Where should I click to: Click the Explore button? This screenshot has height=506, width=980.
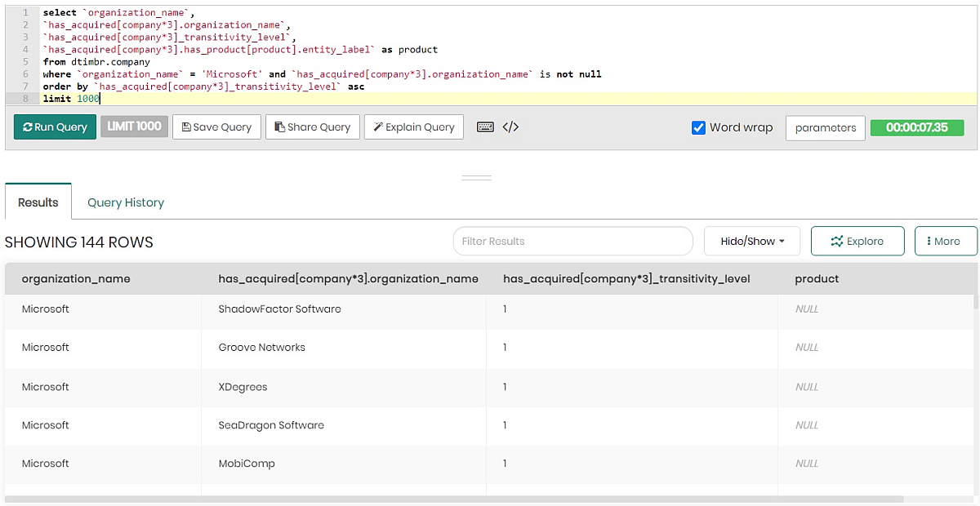click(857, 242)
